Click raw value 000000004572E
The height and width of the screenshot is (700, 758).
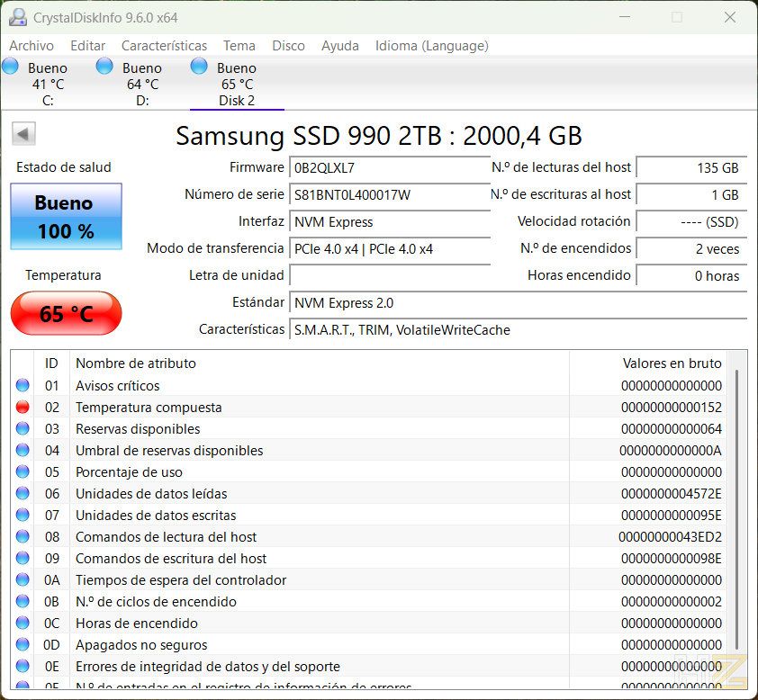pos(671,494)
